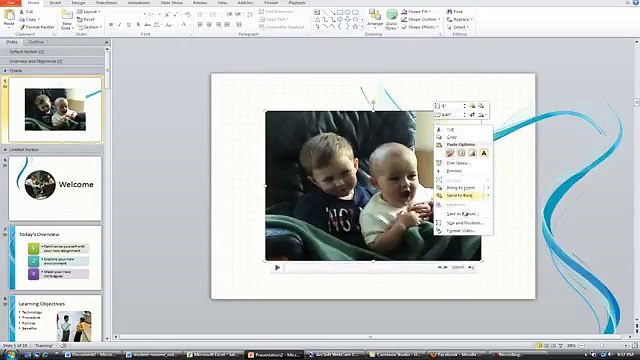Choose Preview in context menu

[x=462, y=171]
